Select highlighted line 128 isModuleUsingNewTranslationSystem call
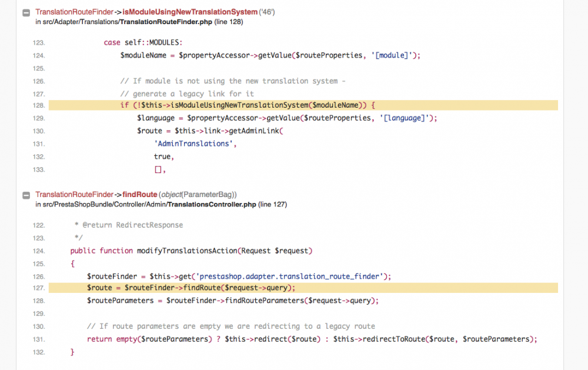 [303, 105]
